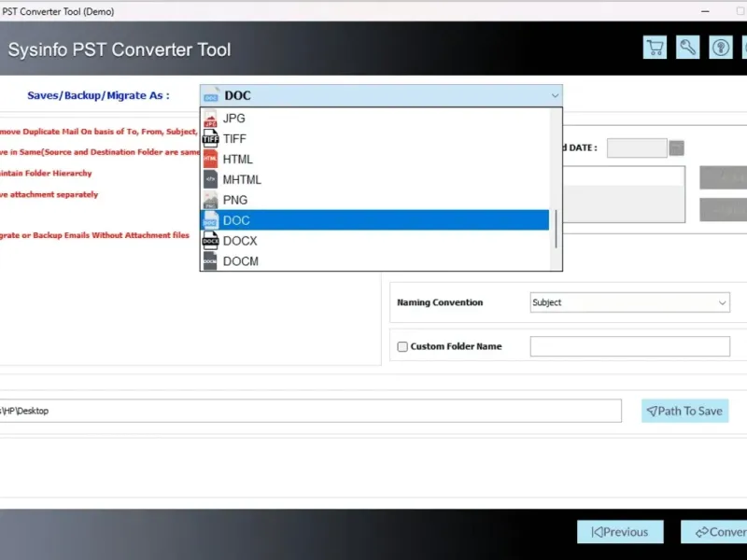Open the Naming Convention dropdown
The image size is (747, 560).
(x=629, y=302)
